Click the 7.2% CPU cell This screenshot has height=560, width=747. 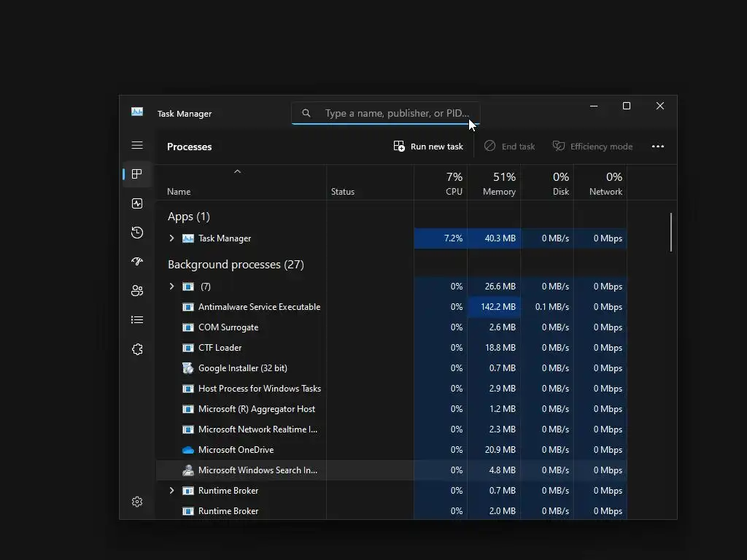point(441,238)
